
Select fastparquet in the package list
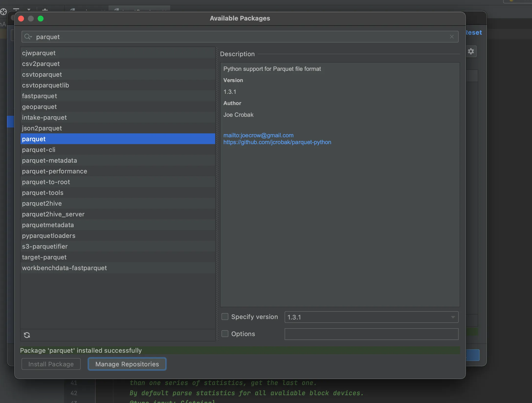[x=39, y=96]
